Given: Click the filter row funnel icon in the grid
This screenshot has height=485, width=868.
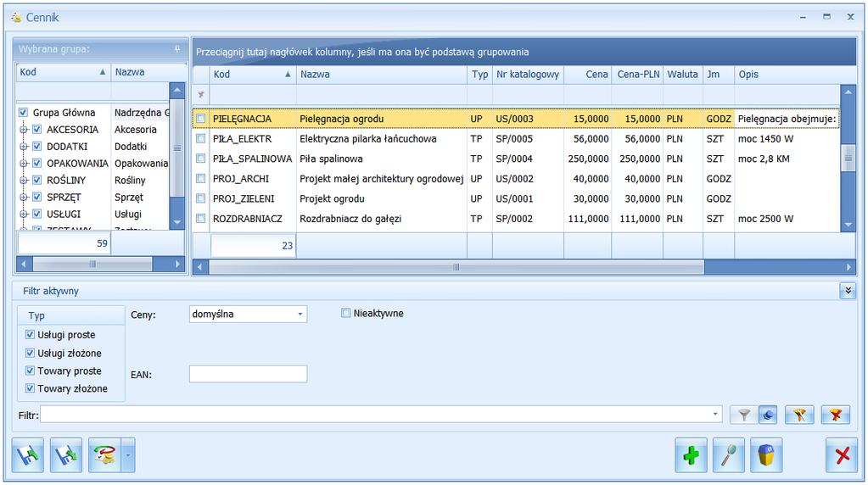Looking at the screenshot, I should coord(201,95).
